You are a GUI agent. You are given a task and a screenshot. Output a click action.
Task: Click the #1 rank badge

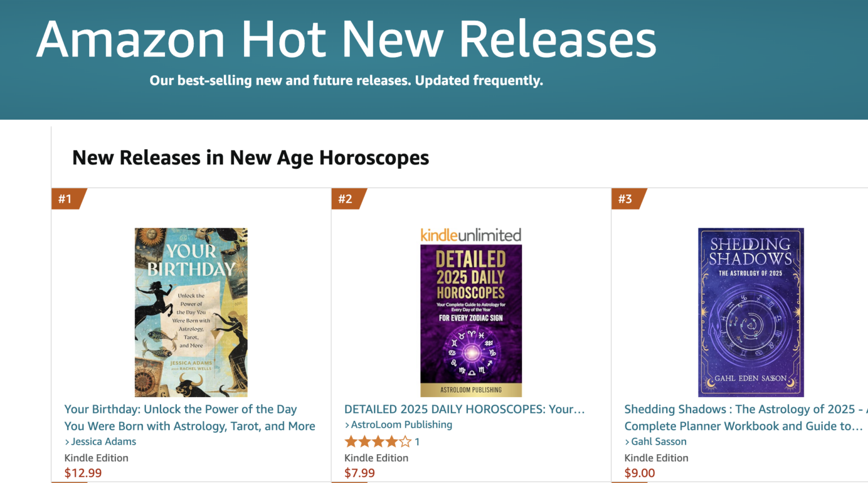tap(67, 199)
